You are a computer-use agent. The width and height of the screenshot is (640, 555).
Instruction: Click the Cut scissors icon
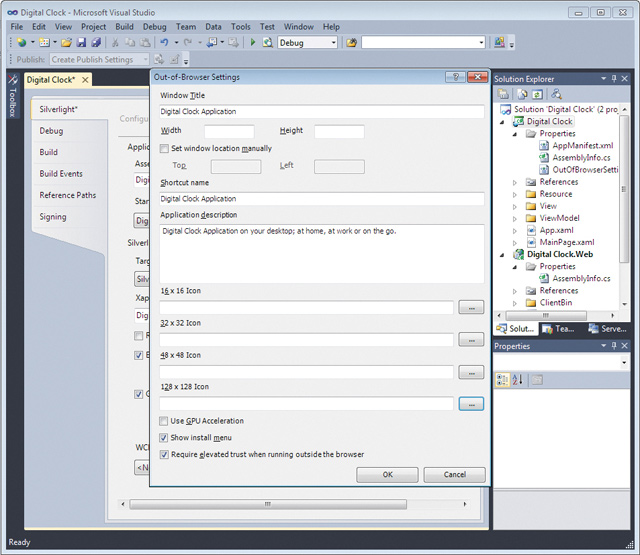(x=116, y=42)
